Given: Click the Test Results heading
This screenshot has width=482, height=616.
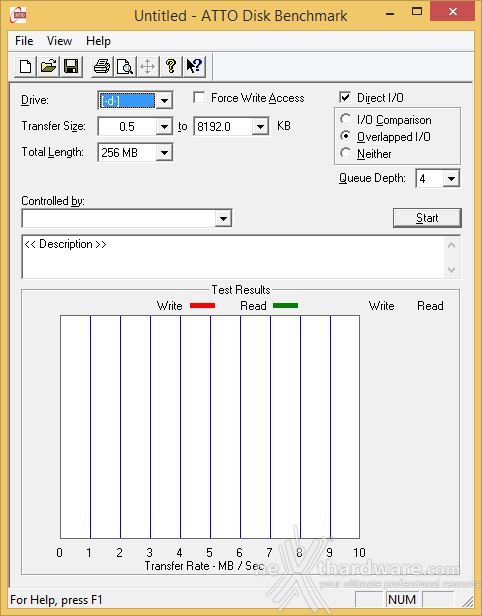Looking at the screenshot, I should click(x=241, y=290).
